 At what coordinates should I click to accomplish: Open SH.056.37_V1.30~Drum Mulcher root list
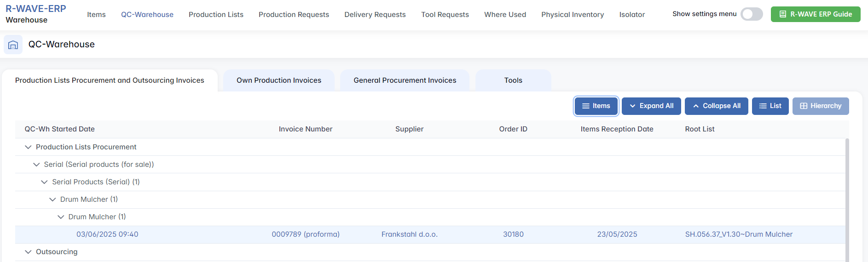738,234
